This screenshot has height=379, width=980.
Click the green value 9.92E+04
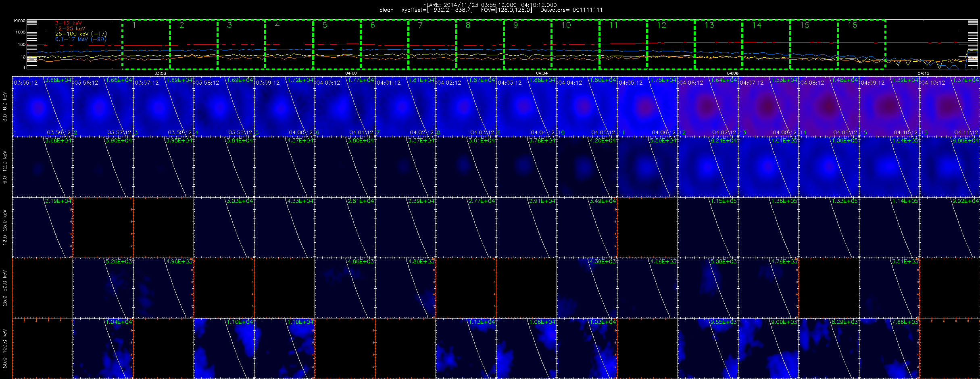coord(966,201)
